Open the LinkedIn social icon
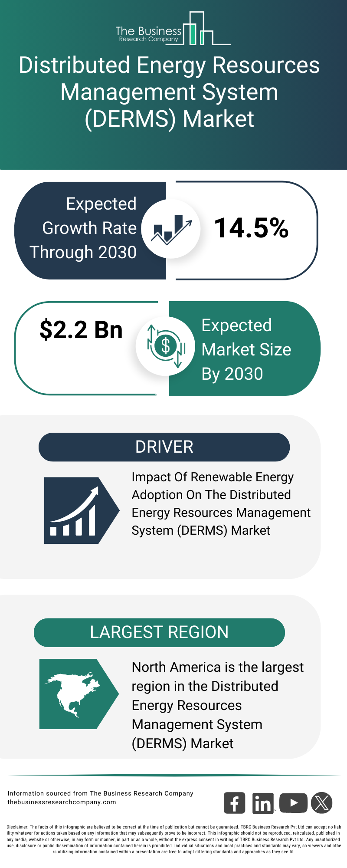Viewport: 347px width, 868px height. click(x=263, y=803)
